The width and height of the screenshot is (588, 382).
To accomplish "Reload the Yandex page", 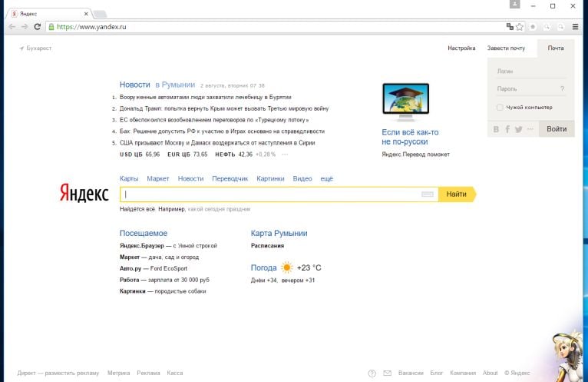I will coord(37,27).
